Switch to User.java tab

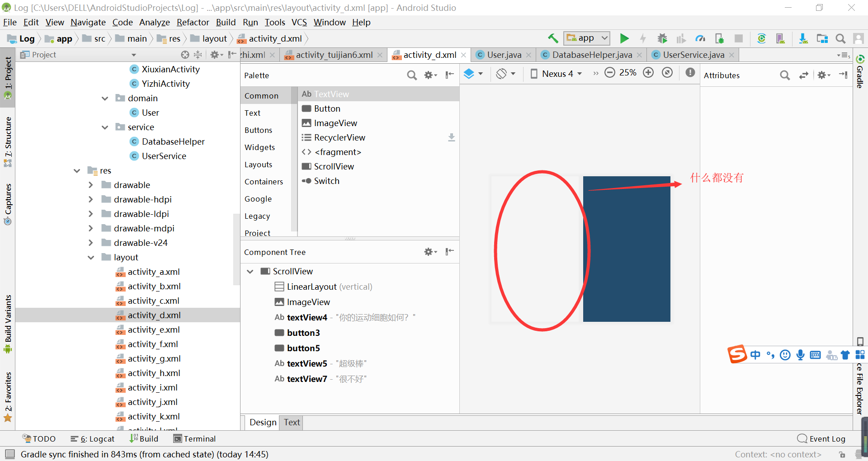[504, 55]
